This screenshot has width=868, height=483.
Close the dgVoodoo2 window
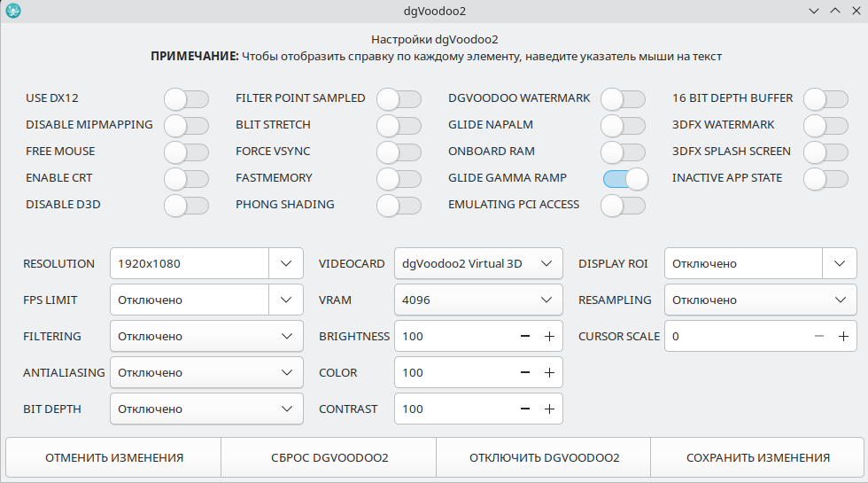(x=856, y=11)
